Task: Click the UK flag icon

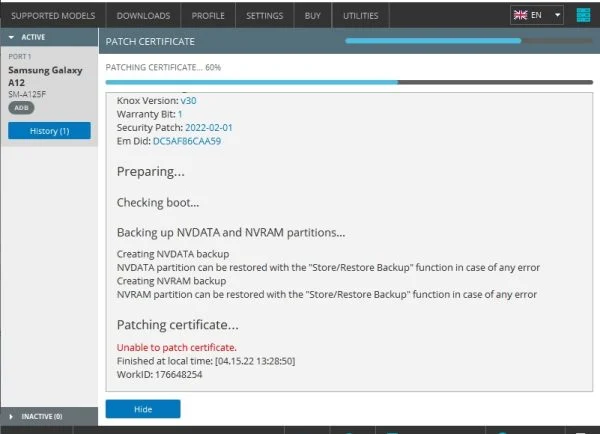Action: point(523,15)
